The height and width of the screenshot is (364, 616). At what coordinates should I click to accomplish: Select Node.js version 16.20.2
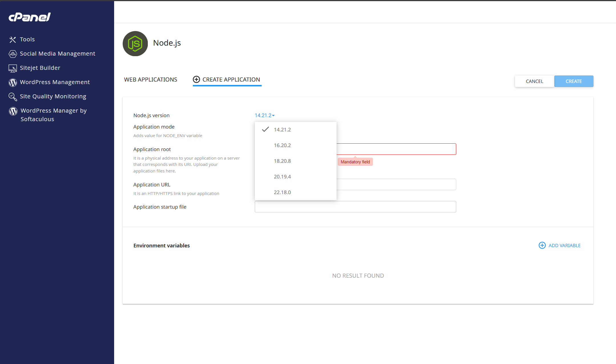(x=282, y=145)
